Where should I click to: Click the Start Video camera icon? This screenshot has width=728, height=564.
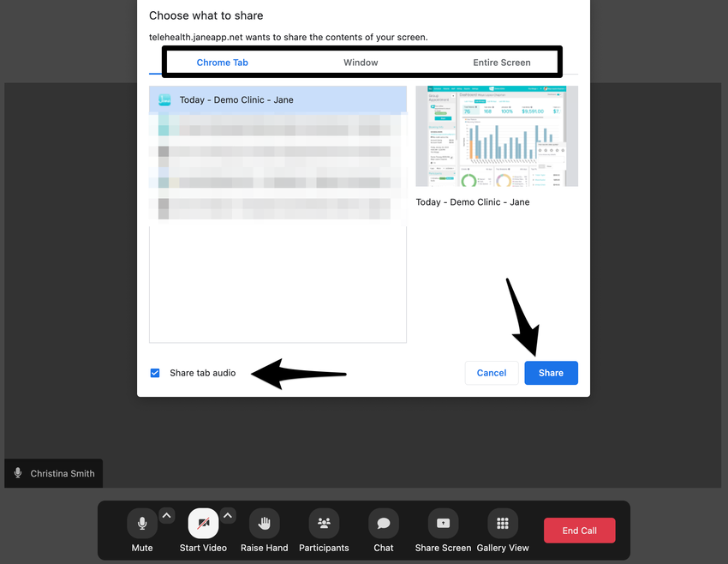tap(203, 523)
